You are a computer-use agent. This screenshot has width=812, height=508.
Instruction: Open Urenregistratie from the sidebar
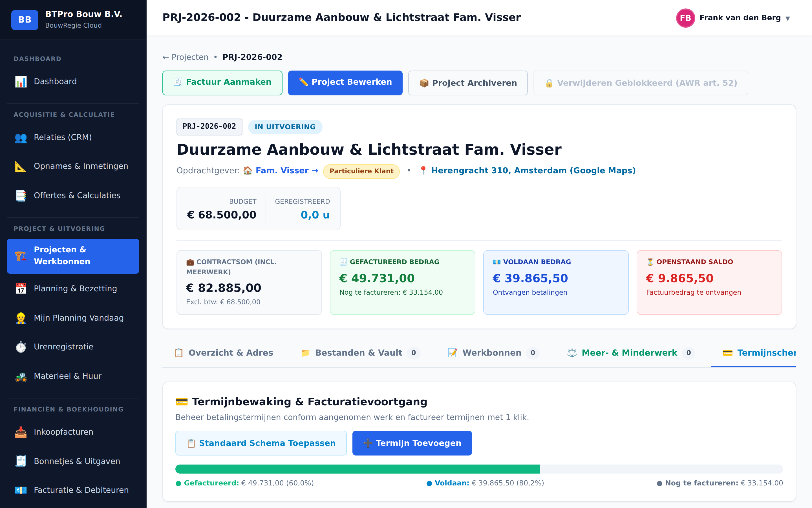click(73, 347)
